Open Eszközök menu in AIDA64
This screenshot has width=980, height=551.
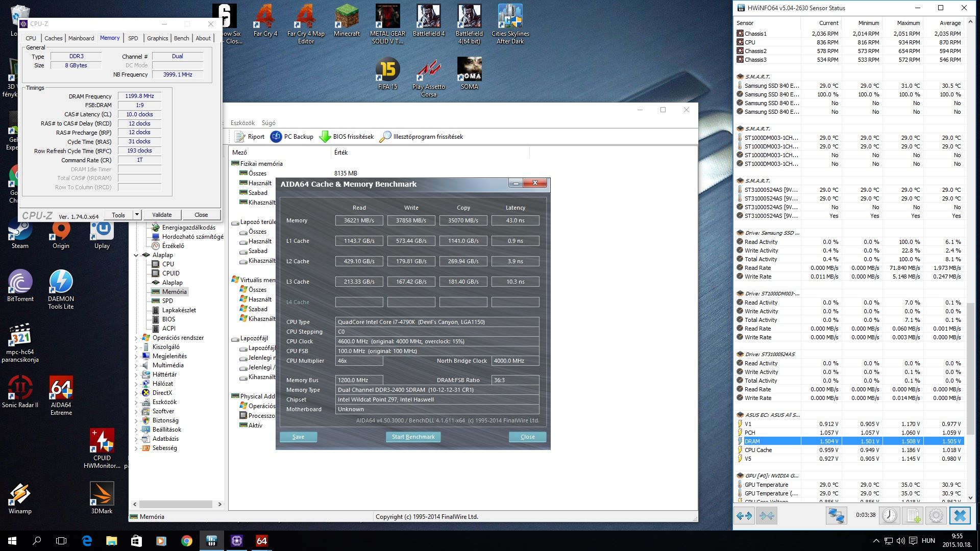click(x=242, y=123)
